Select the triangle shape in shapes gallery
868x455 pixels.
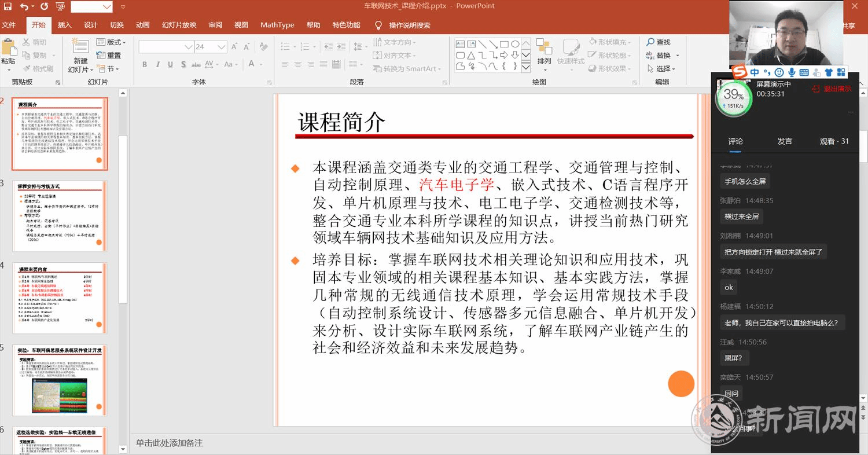tap(471, 56)
